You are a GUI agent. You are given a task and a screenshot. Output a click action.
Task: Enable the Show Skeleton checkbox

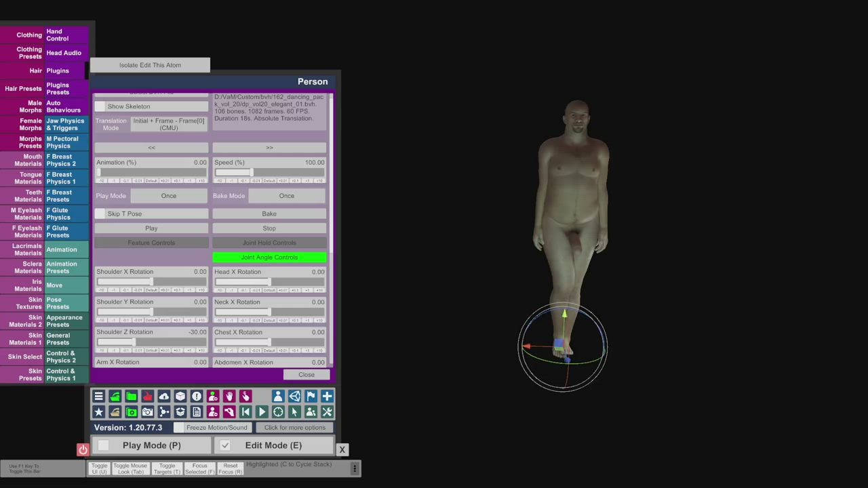click(x=100, y=106)
